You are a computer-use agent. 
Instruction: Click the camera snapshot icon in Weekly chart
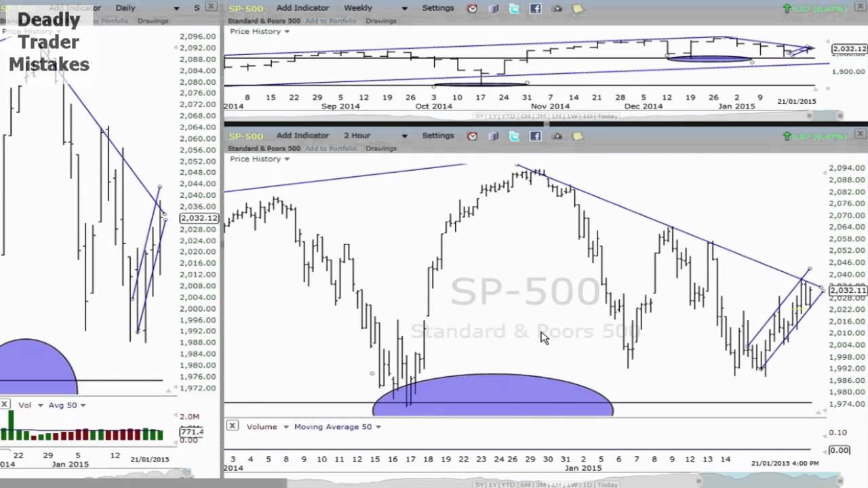pos(557,8)
